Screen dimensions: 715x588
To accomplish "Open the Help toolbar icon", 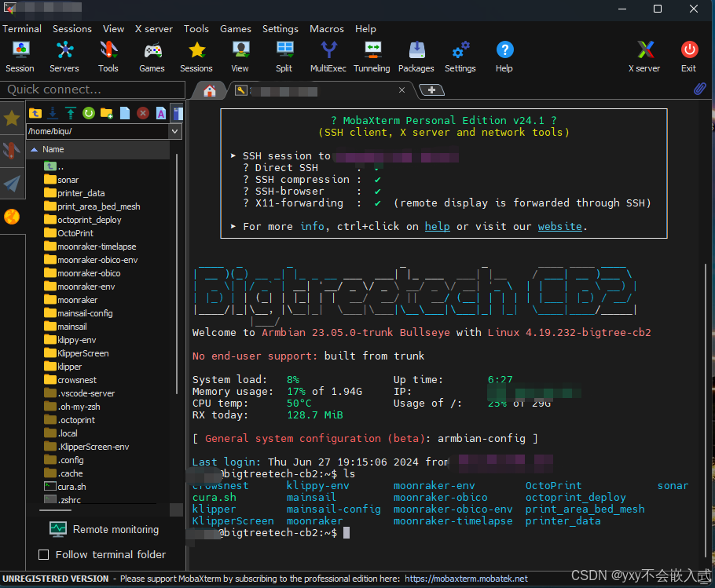I will 504,57.
